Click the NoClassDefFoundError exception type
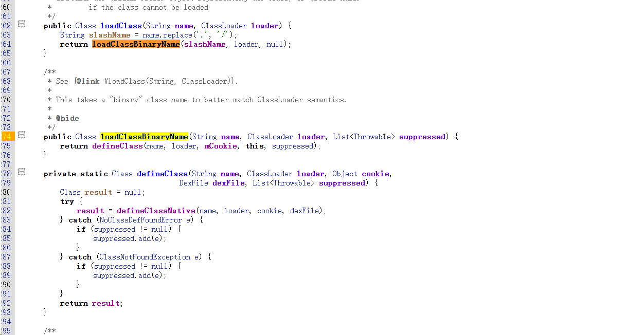Screen dimensions: 644x335 pyautogui.click(x=141, y=220)
